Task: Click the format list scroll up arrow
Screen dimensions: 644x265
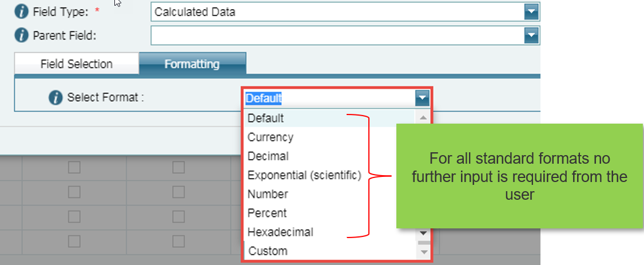Action: 423,118
